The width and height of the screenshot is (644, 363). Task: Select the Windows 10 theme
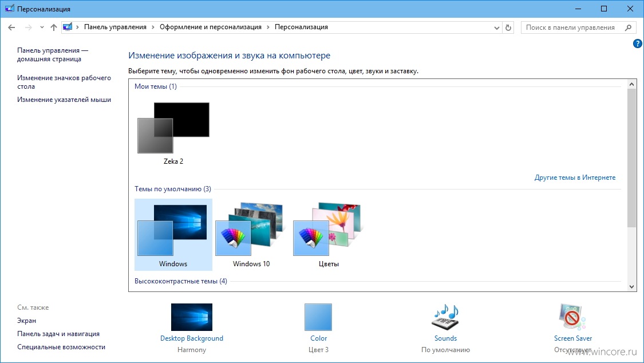pyautogui.click(x=251, y=235)
